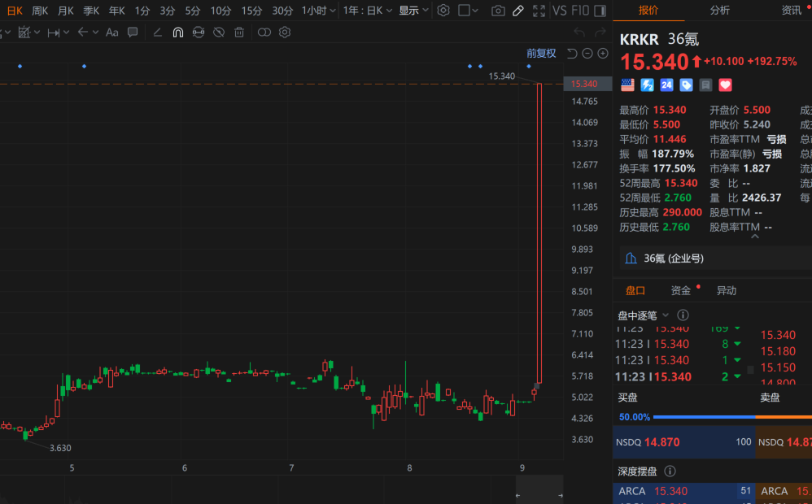Click the 24-hour trading icon

click(x=666, y=85)
